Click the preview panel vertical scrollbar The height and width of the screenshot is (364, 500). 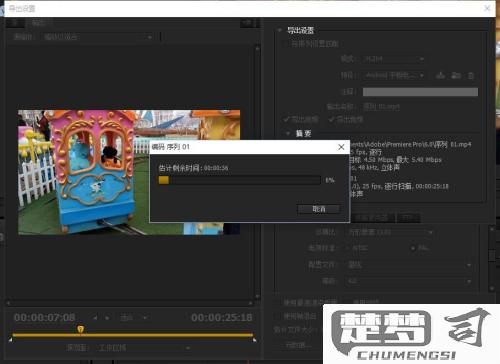(x=257, y=173)
